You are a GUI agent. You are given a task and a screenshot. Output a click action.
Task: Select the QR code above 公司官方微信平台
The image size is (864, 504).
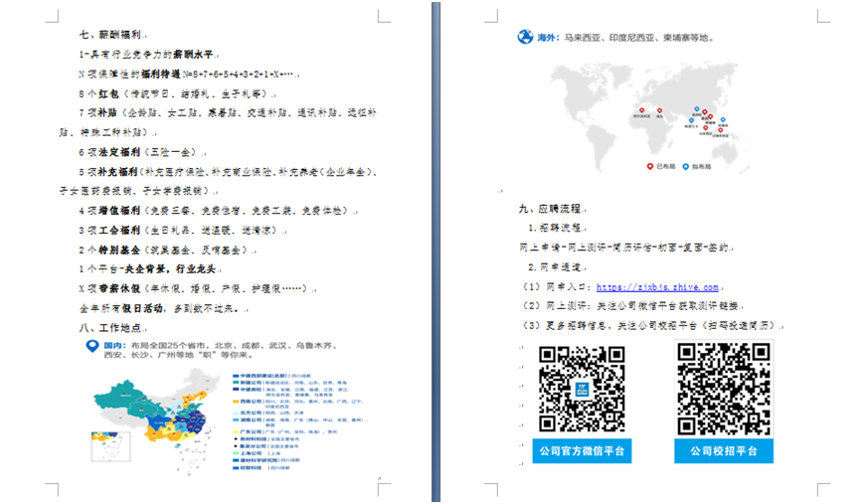tap(582, 389)
